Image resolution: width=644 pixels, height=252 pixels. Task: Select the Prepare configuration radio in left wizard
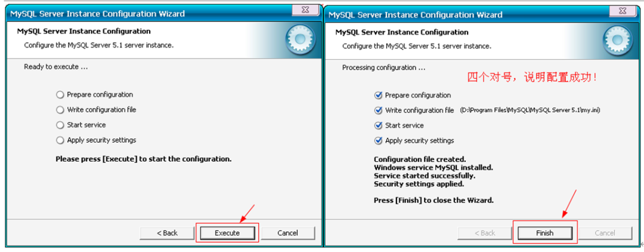tap(60, 95)
